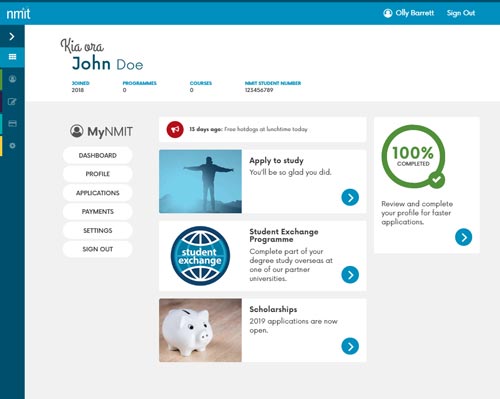Go to PAYMENTS in the MyNMIT menu
Viewport: 500px width, 399px height.
pyautogui.click(x=98, y=211)
